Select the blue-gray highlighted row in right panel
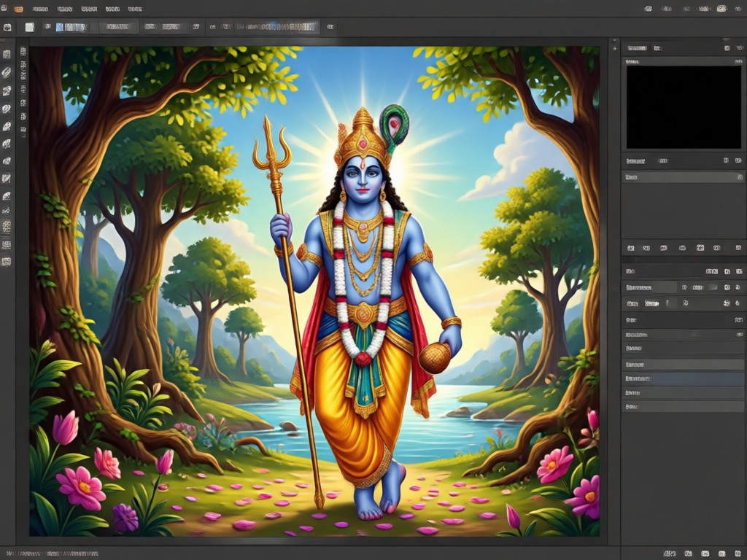The width and height of the screenshot is (747, 560). pyautogui.click(x=683, y=378)
